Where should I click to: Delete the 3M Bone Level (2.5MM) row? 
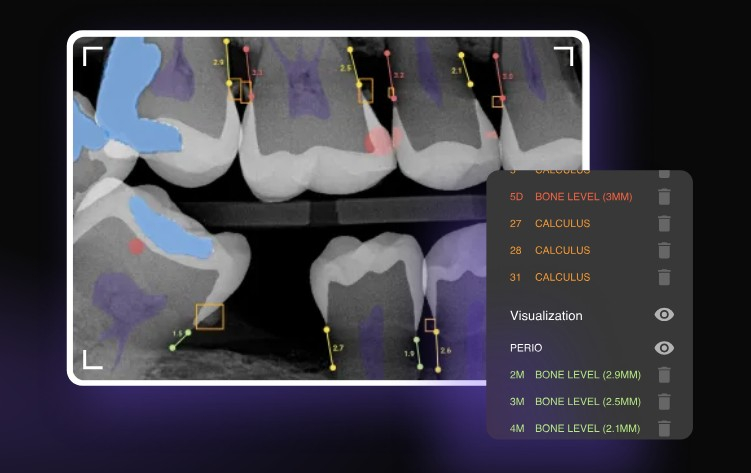(664, 402)
